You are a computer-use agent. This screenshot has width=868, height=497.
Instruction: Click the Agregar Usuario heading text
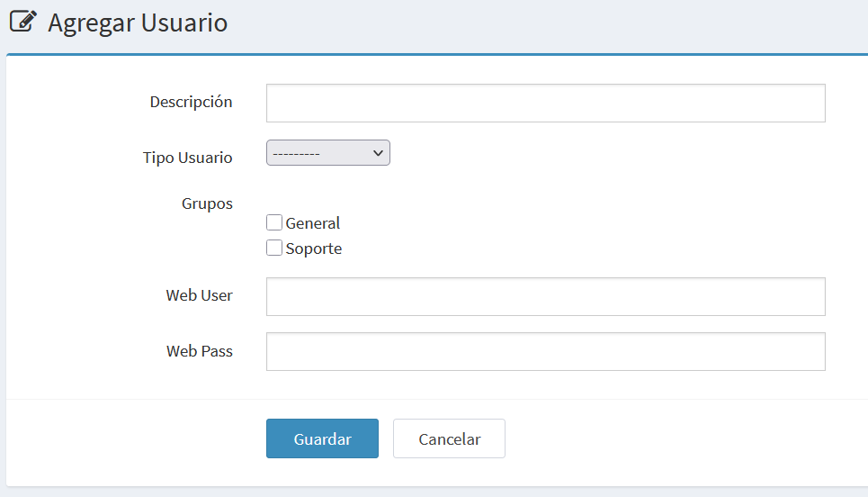pyautogui.click(x=138, y=23)
